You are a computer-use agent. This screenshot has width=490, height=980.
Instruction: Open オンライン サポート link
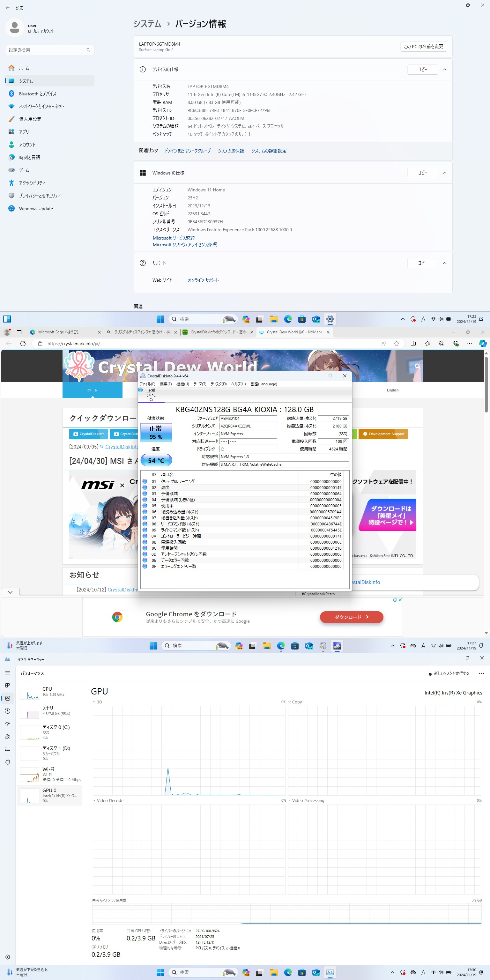tap(203, 280)
